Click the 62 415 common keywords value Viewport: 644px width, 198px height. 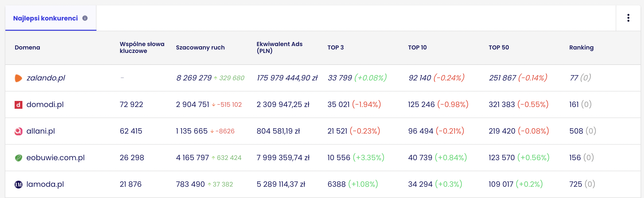pyautogui.click(x=131, y=131)
